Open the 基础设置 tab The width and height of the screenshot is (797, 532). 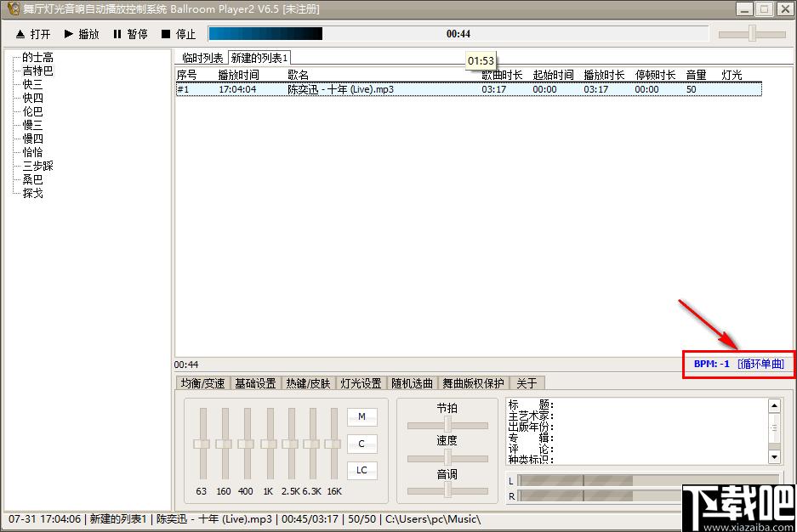pos(255,383)
